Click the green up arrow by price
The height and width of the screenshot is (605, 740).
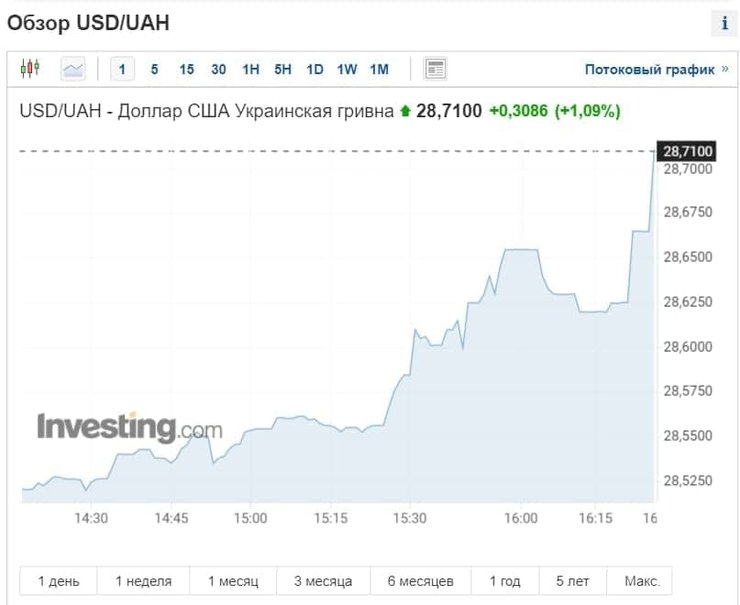pyautogui.click(x=405, y=111)
